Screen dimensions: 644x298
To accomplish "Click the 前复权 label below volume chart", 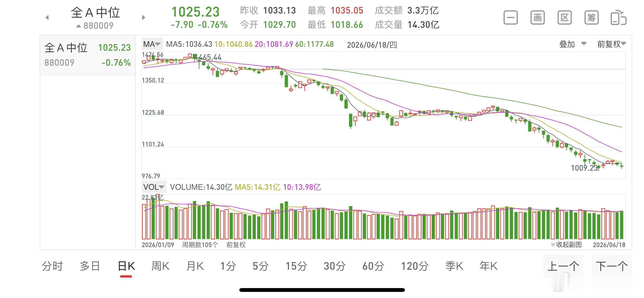I will click(236, 245).
